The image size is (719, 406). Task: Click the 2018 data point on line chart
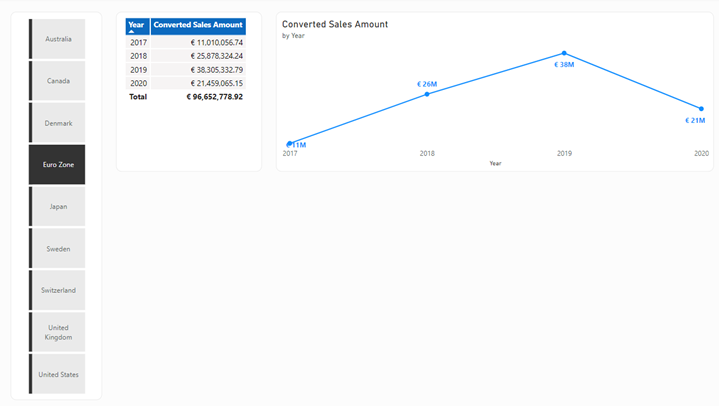(x=427, y=94)
